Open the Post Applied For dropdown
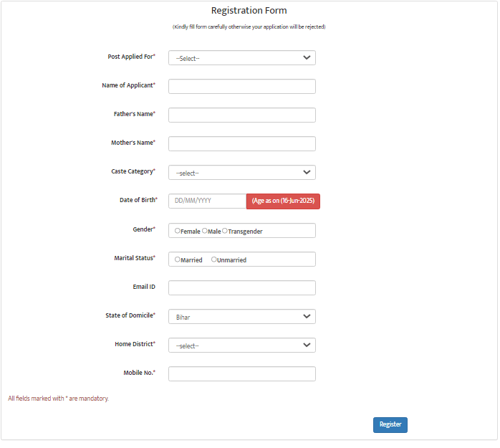The width and height of the screenshot is (500, 448). pyautogui.click(x=241, y=58)
